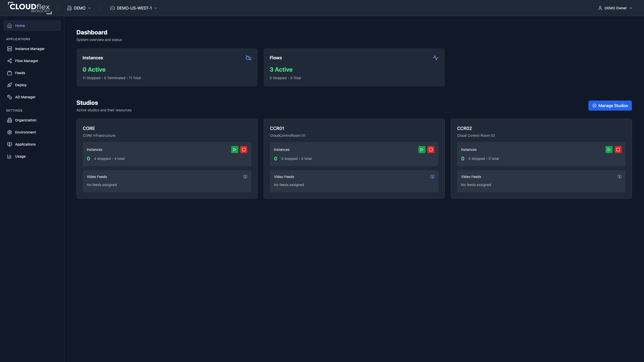Click '5 stopped • 5 total' in CCR01
The width and height of the screenshot is (644, 362).
[x=296, y=159]
